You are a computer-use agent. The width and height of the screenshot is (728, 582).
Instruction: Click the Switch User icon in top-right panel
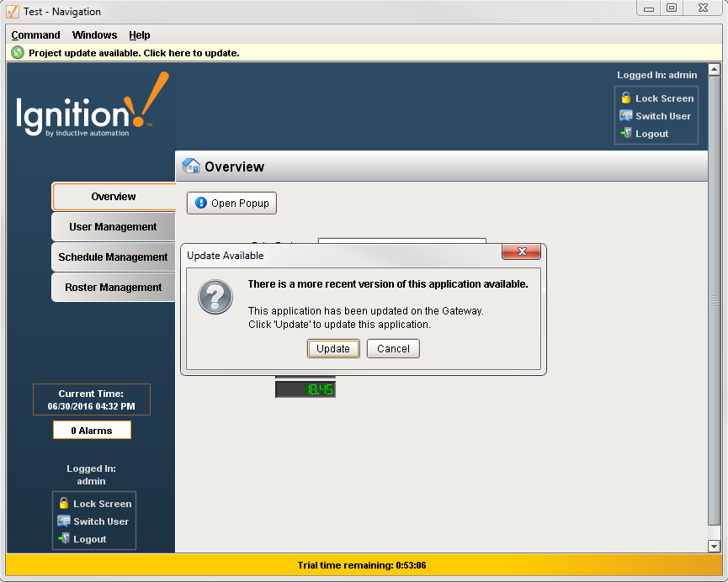tap(626, 116)
